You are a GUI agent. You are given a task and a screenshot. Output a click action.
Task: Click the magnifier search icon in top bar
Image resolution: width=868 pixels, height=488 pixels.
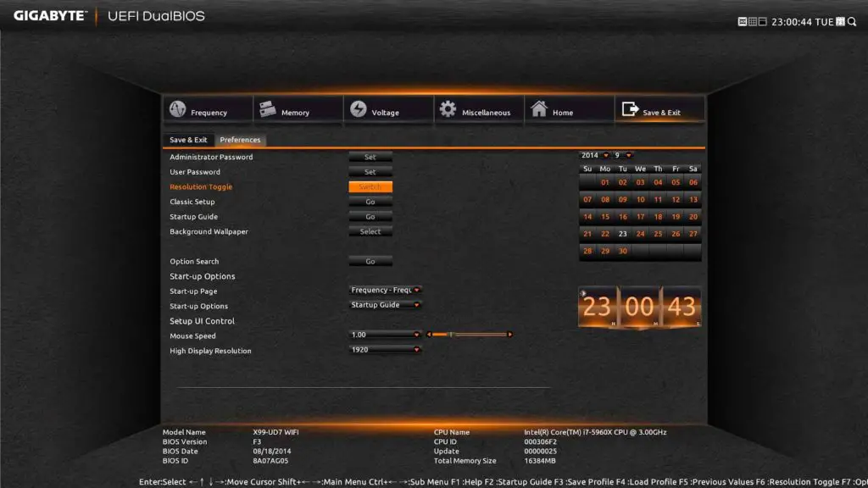852,21
